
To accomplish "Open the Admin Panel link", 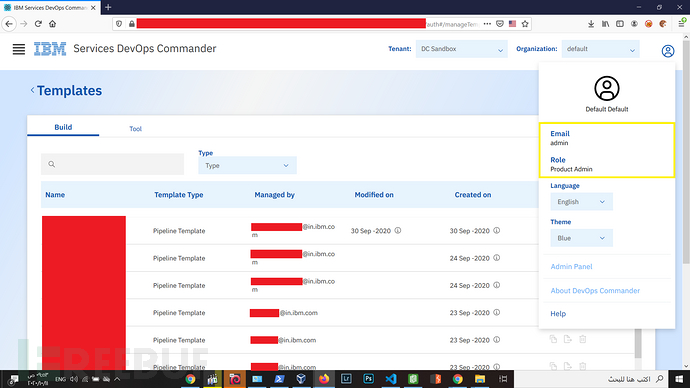I will click(x=571, y=266).
